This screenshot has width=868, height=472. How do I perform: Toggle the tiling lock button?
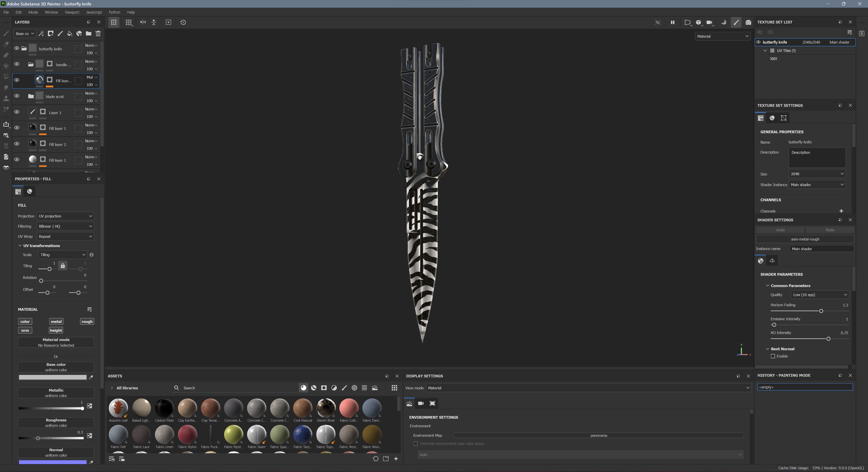63,266
